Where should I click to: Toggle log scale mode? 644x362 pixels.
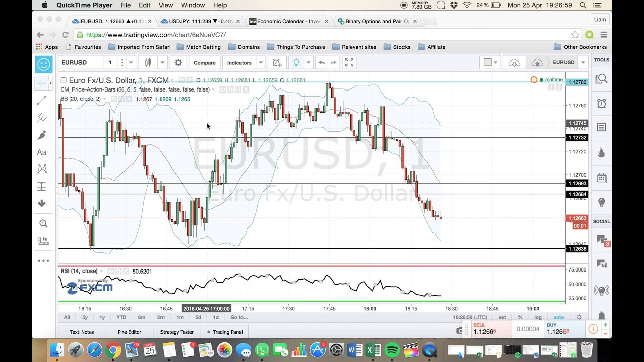[538, 317]
